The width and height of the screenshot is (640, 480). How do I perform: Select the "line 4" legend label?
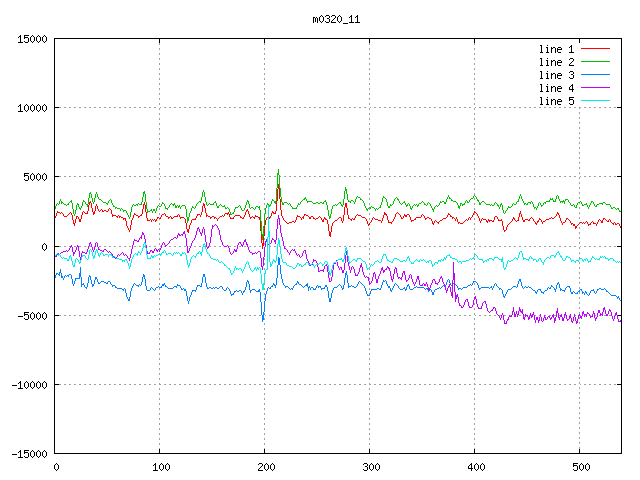click(556, 88)
